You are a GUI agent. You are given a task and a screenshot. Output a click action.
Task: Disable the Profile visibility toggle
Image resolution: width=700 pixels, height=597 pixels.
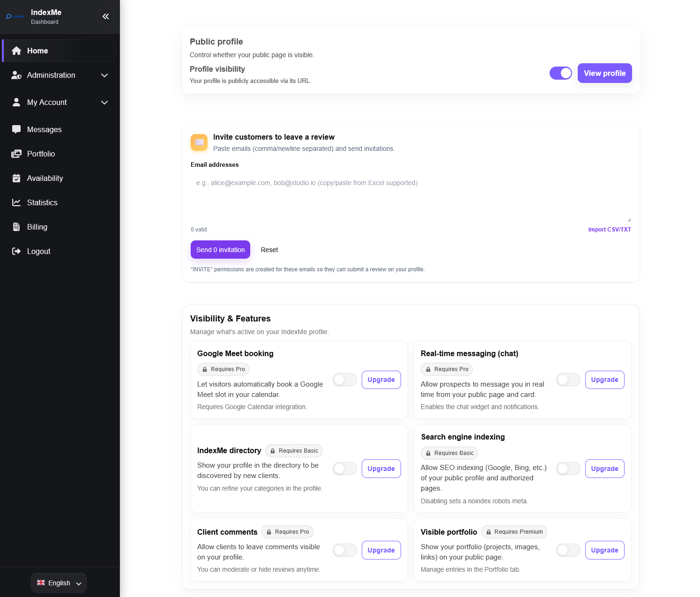pos(561,73)
